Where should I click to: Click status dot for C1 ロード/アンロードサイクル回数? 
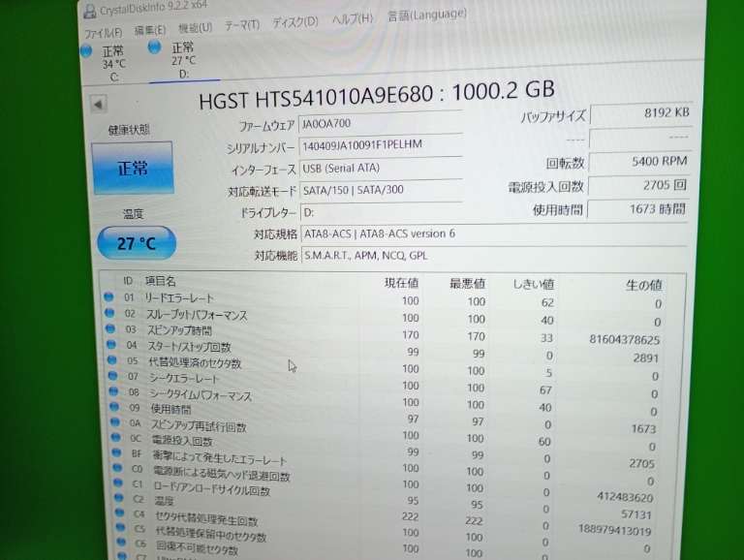pos(118,482)
